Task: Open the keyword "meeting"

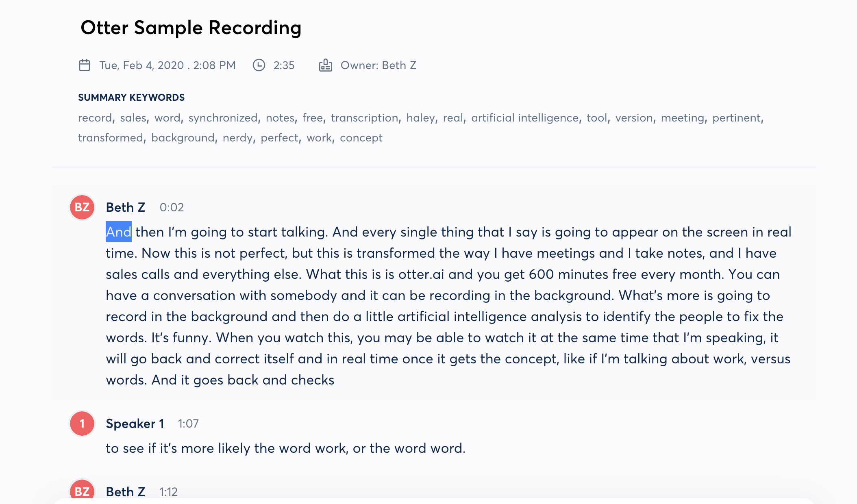Action: 682,117
